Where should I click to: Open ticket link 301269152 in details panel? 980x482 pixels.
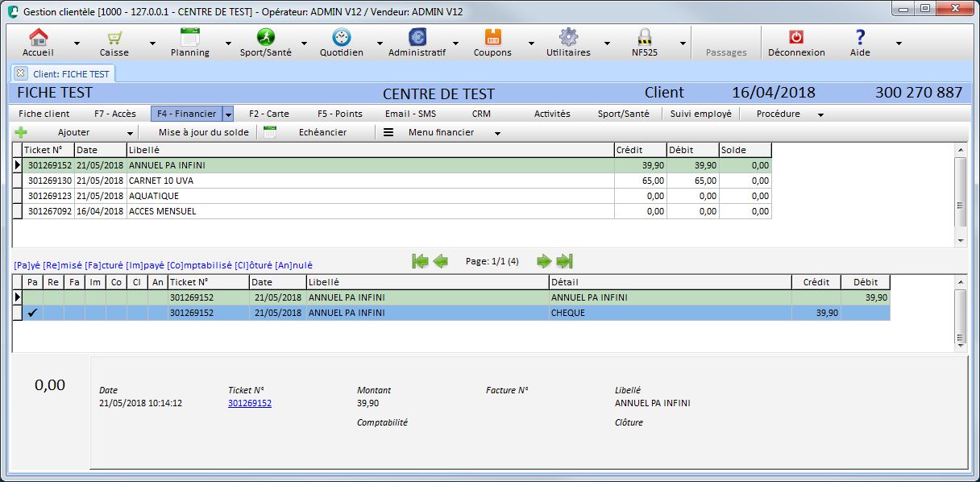click(x=250, y=403)
